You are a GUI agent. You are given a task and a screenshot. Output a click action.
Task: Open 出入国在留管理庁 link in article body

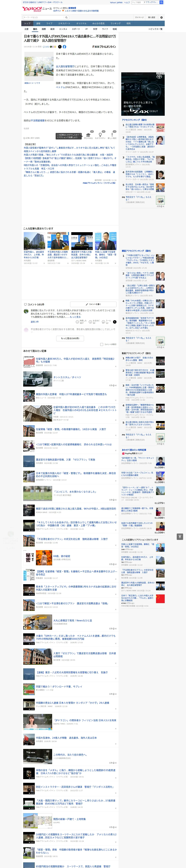click(65, 66)
